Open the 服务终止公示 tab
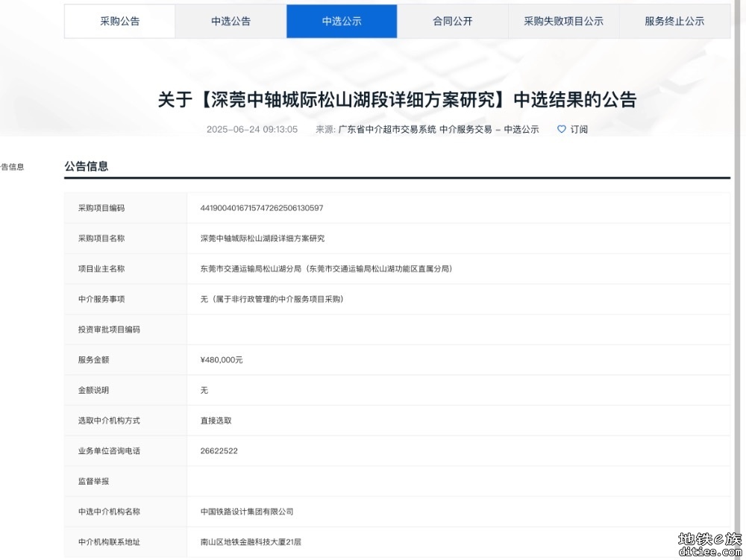 [x=674, y=22]
